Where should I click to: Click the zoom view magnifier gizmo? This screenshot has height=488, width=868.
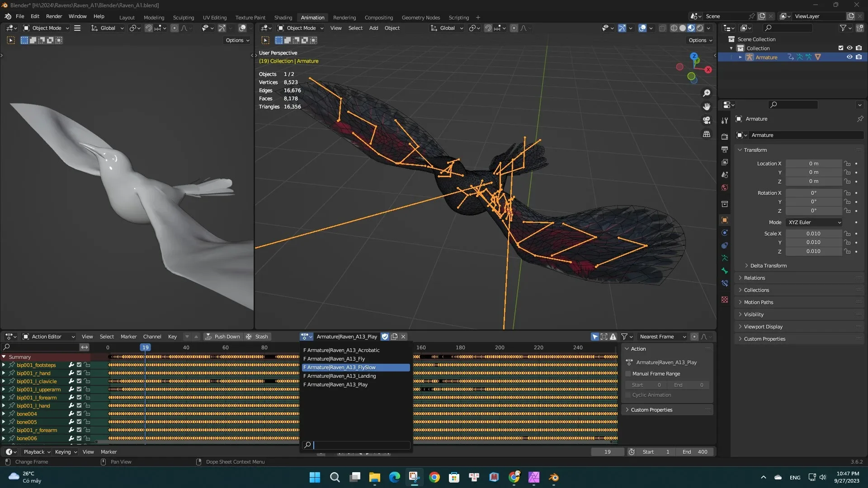tap(706, 93)
